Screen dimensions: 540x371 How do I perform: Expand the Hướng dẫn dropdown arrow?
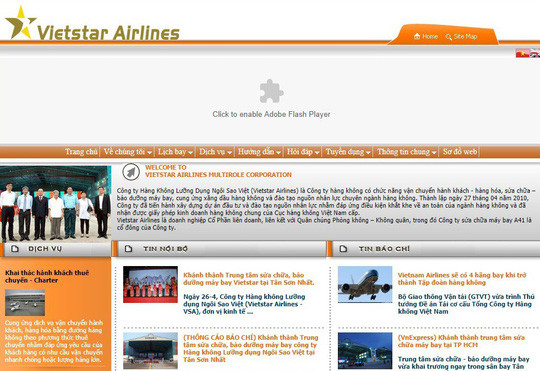pos(278,152)
